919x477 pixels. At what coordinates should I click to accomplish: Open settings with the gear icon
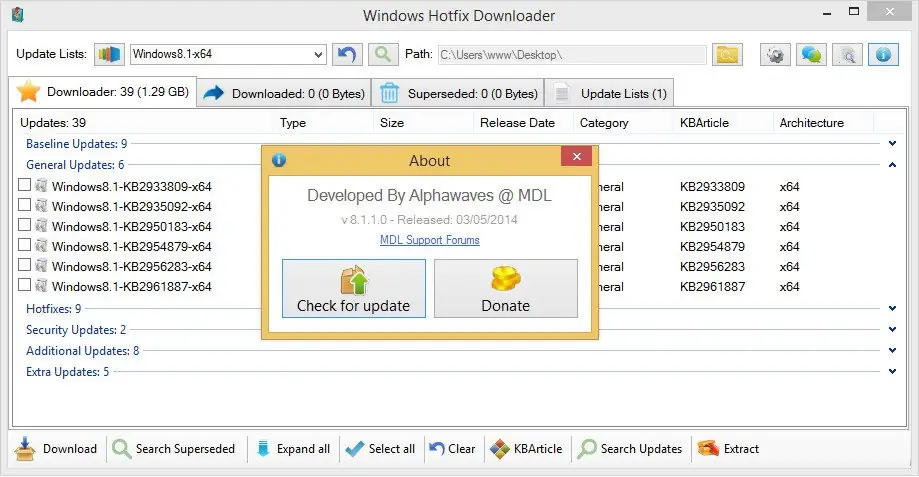[x=774, y=54]
